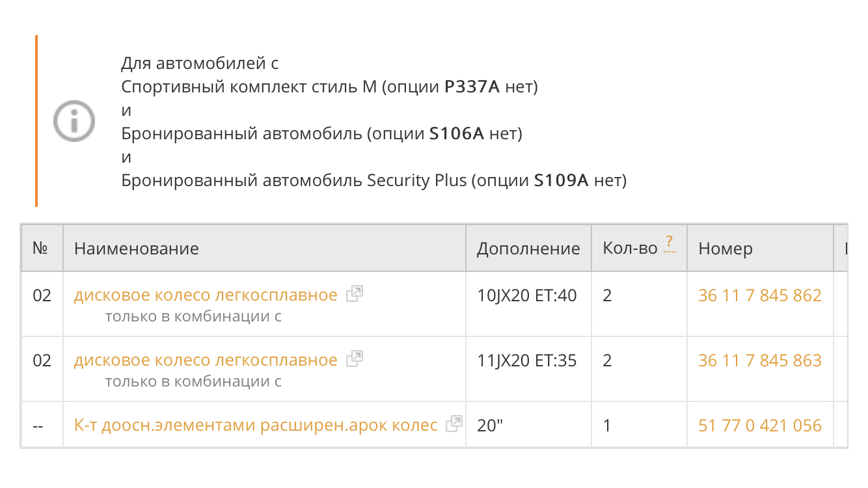Click option code S106A in the note
Screen dimensions: 868x488
point(457,134)
